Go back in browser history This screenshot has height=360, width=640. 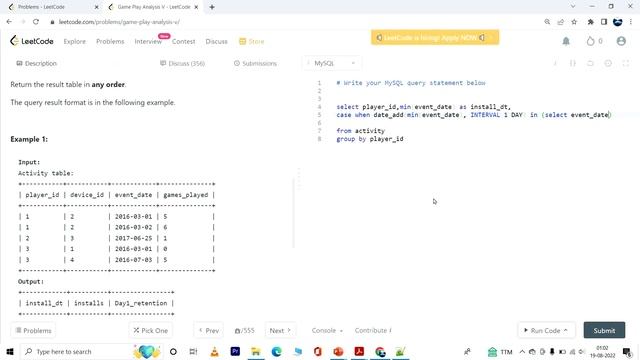tap(9, 22)
